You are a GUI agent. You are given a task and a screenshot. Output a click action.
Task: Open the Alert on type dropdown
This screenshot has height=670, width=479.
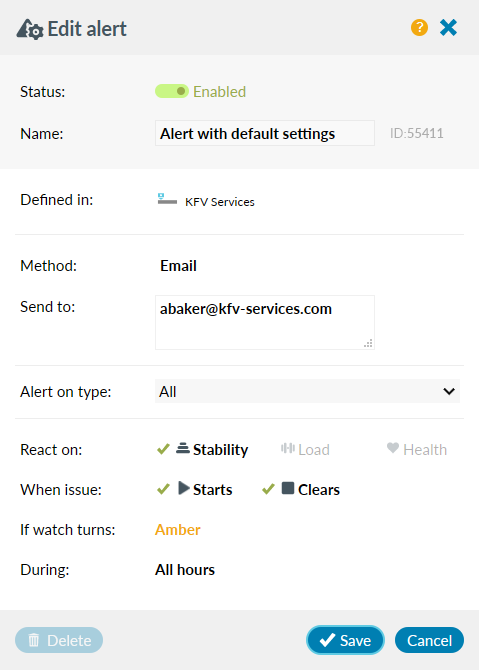pyautogui.click(x=307, y=391)
